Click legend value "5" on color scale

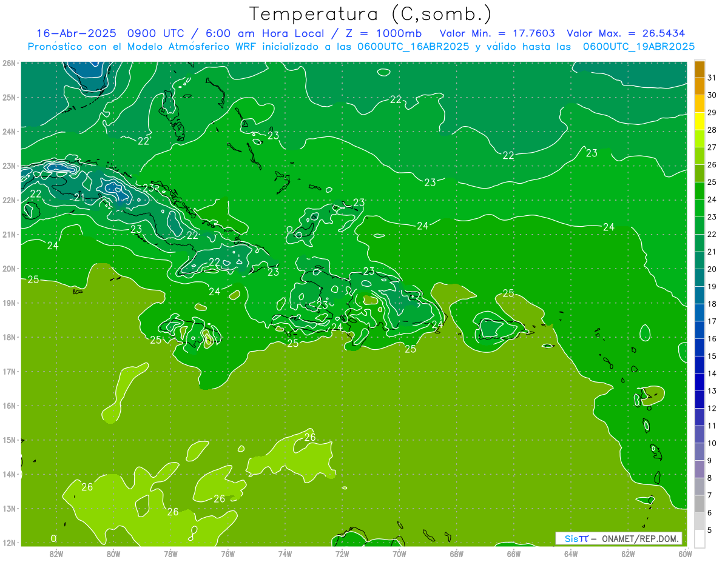710,530
